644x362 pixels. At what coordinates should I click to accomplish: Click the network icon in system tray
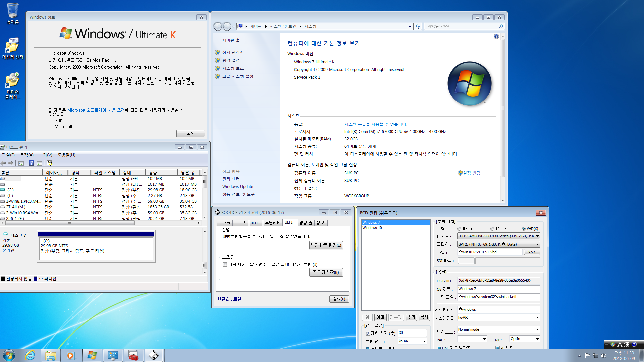pos(596,356)
